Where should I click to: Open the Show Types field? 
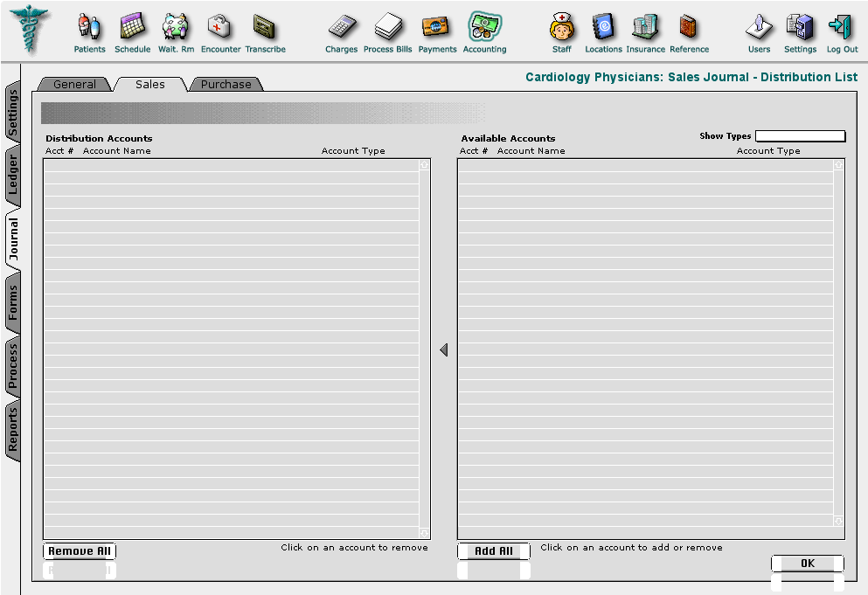(x=801, y=135)
